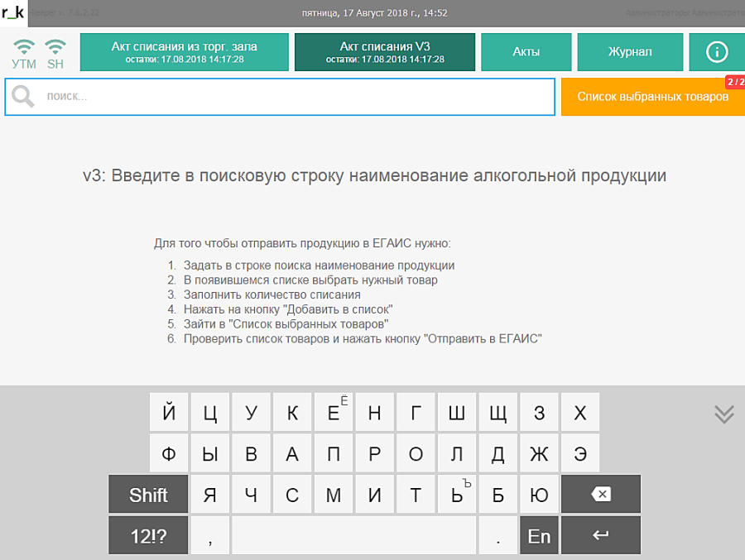745x560 pixels.
Task: Click the info circle icon button
Action: (716, 52)
